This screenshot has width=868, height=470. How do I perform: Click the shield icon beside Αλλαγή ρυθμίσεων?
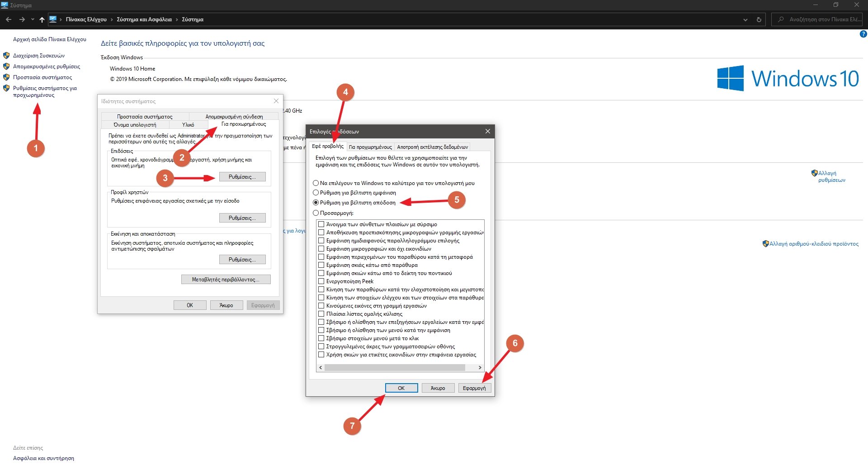pyautogui.click(x=814, y=173)
